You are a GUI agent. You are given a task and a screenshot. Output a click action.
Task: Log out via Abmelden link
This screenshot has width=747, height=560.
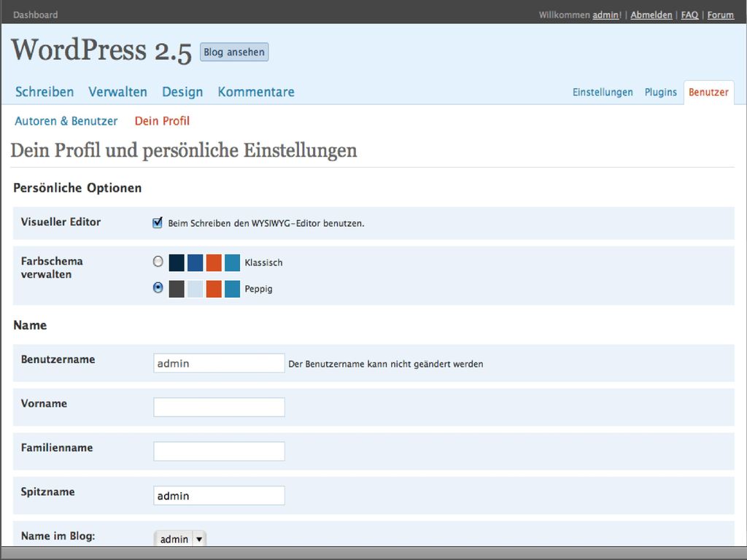(651, 15)
